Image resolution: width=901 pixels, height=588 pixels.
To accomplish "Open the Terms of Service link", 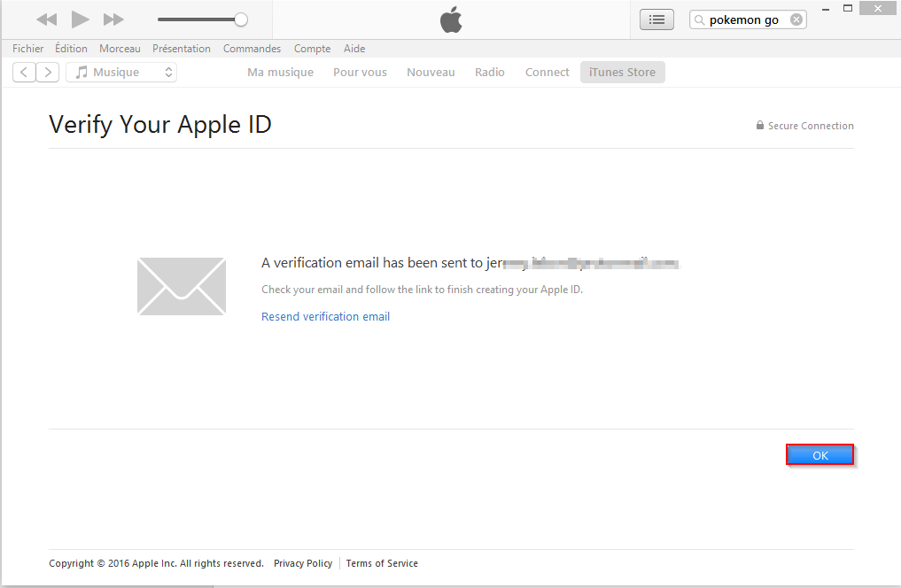I will [382, 563].
